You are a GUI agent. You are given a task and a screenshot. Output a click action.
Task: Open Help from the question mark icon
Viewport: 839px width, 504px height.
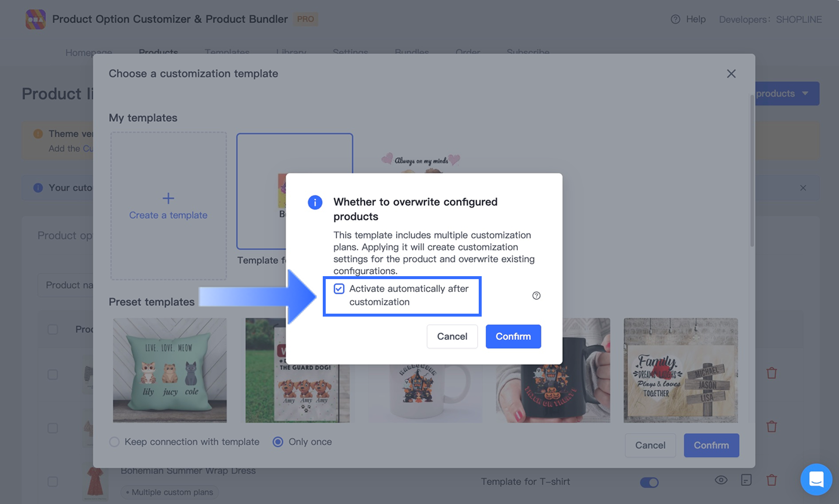click(675, 19)
